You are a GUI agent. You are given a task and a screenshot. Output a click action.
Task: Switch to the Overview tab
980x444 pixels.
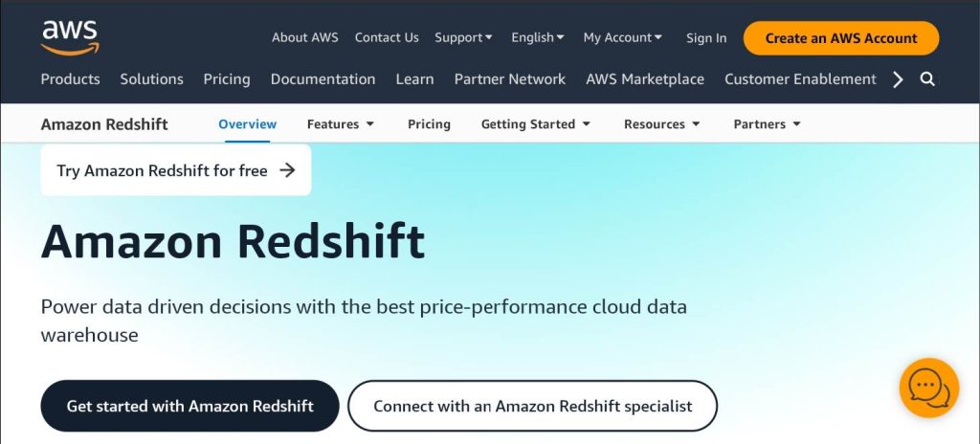(247, 124)
